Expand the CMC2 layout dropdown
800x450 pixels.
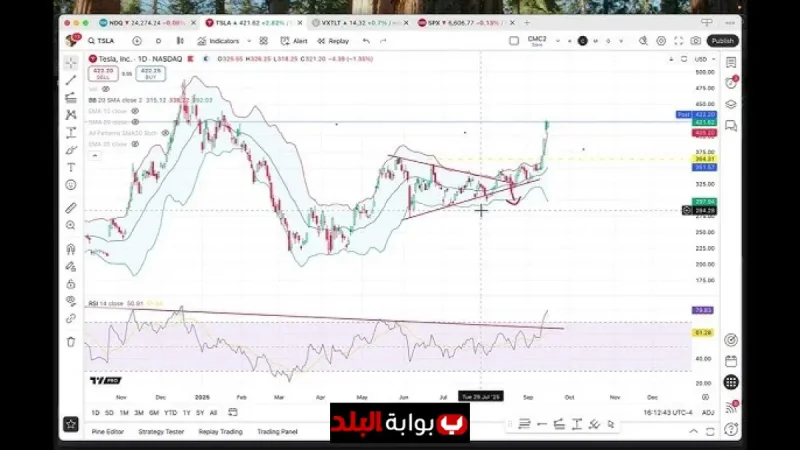click(558, 41)
